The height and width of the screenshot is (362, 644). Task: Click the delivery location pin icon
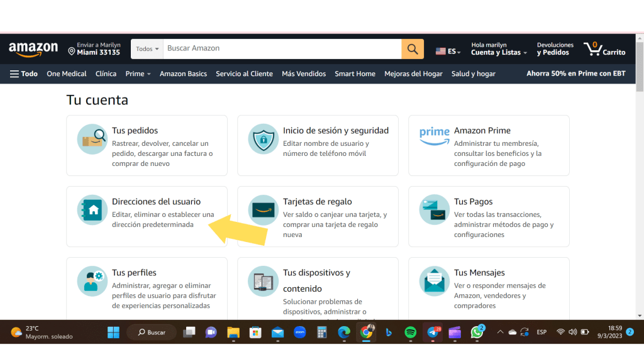tap(72, 52)
